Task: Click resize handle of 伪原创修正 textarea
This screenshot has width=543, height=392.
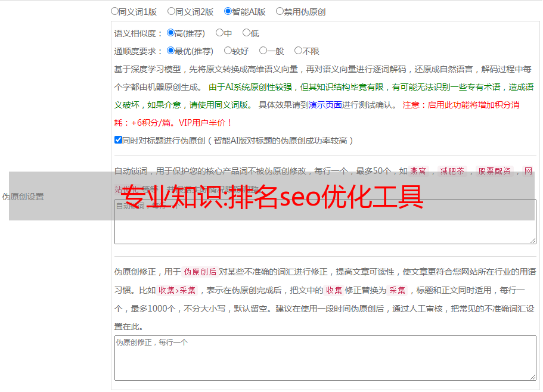Action: click(x=533, y=377)
